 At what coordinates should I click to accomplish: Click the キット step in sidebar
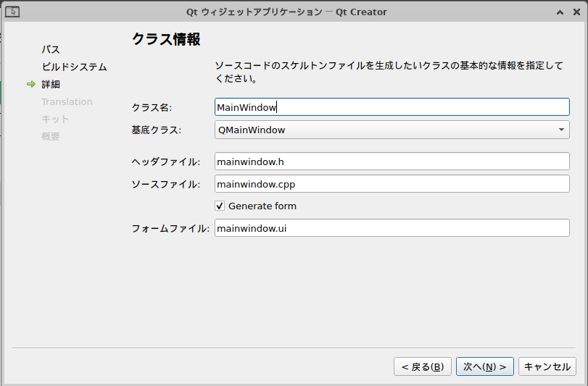(55, 119)
